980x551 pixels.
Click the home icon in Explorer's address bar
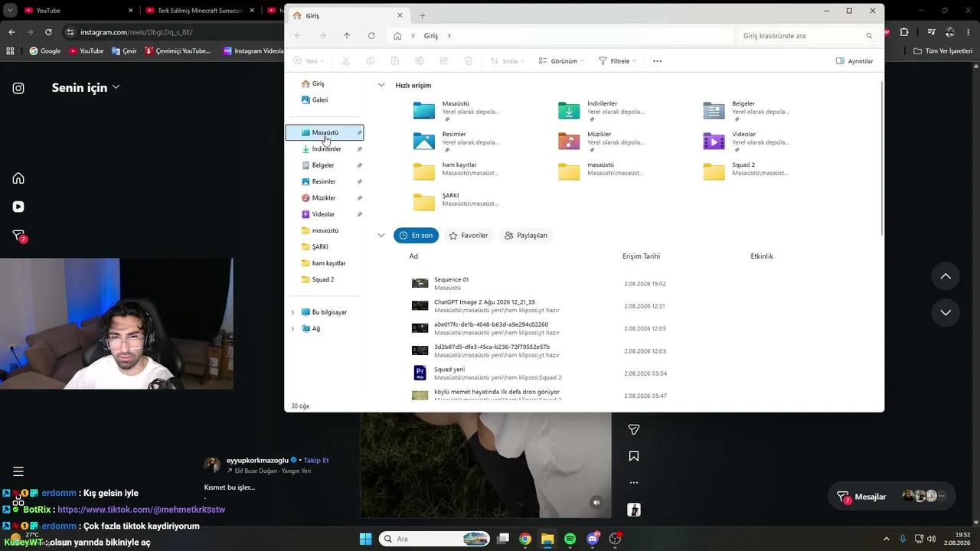click(397, 36)
